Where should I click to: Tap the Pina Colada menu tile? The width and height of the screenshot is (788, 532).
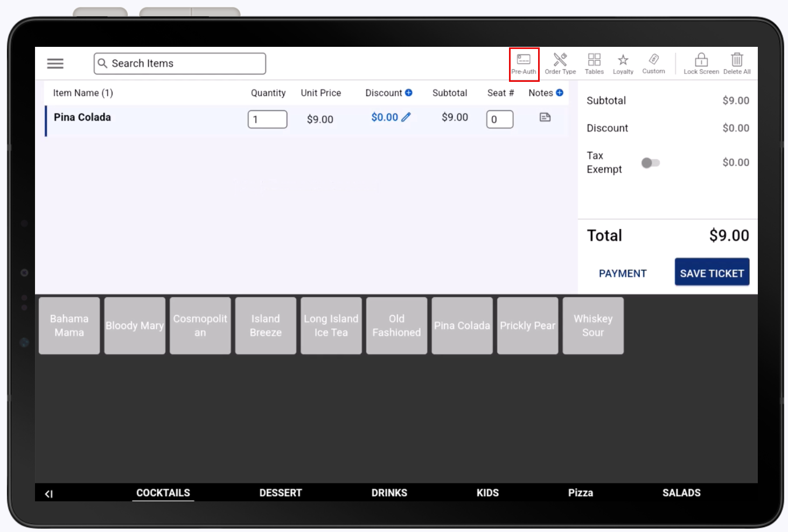[462, 326]
